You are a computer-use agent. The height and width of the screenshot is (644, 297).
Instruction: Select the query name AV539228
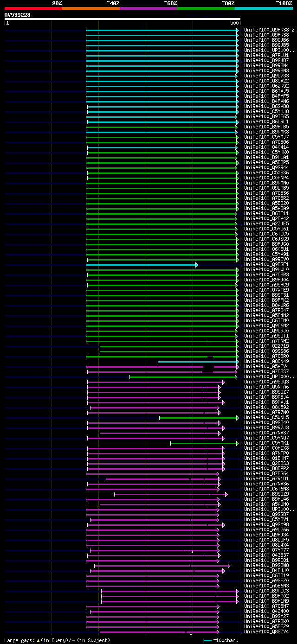[x=18, y=15]
